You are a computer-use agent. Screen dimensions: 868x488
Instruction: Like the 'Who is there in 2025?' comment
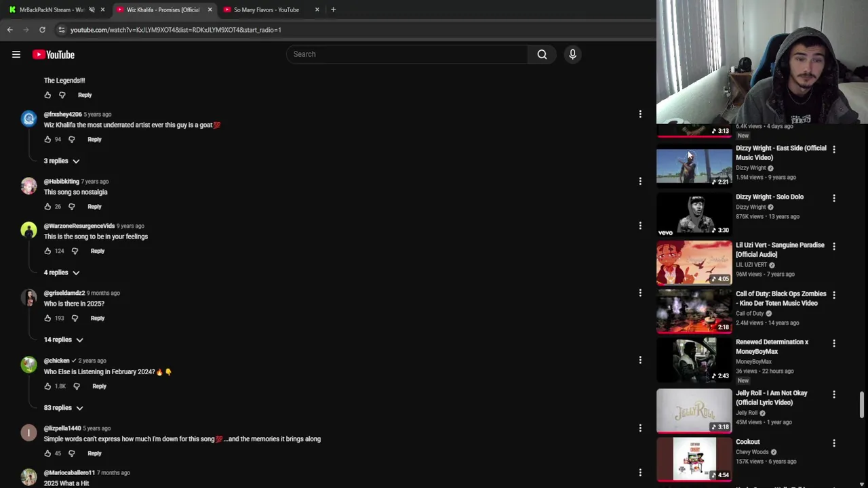(x=47, y=319)
